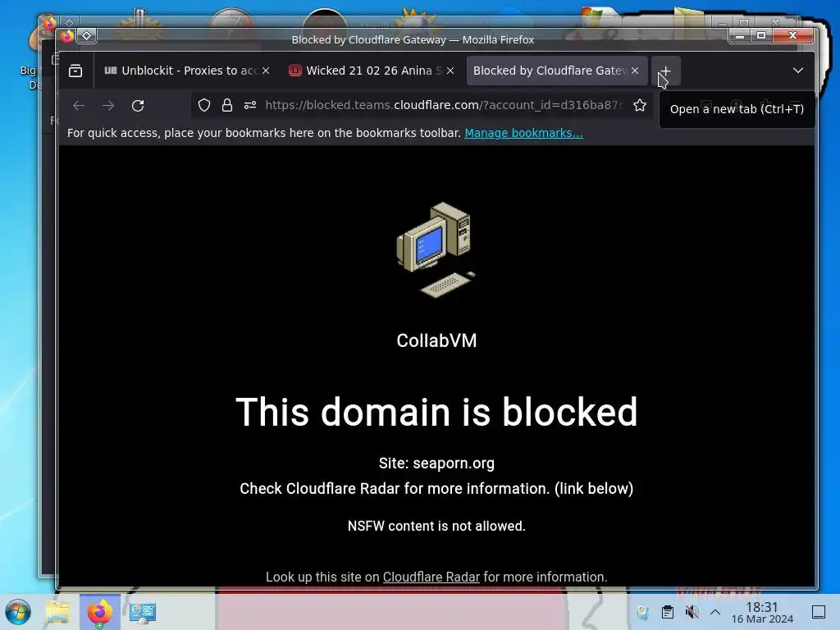Click Firefox taskbar button
Screen dimensions: 840x630
99,612
